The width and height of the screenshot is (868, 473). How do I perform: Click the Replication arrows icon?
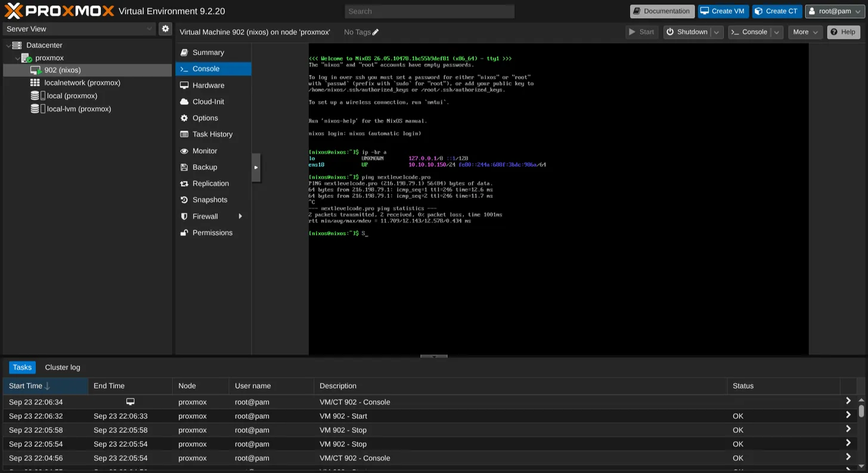(x=184, y=183)
